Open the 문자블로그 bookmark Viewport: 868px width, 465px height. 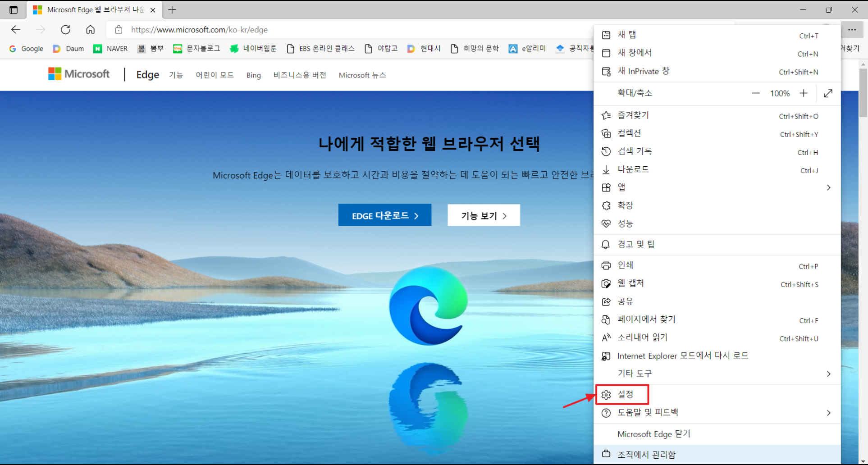pyautogui.click(x=197, y=49)
